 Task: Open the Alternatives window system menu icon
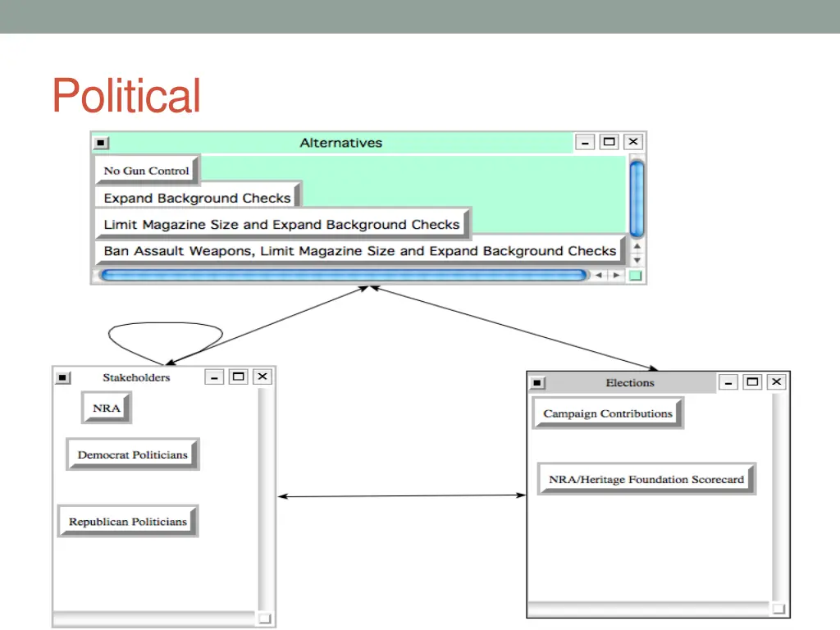pyautogui.click(x=100, y=143)
